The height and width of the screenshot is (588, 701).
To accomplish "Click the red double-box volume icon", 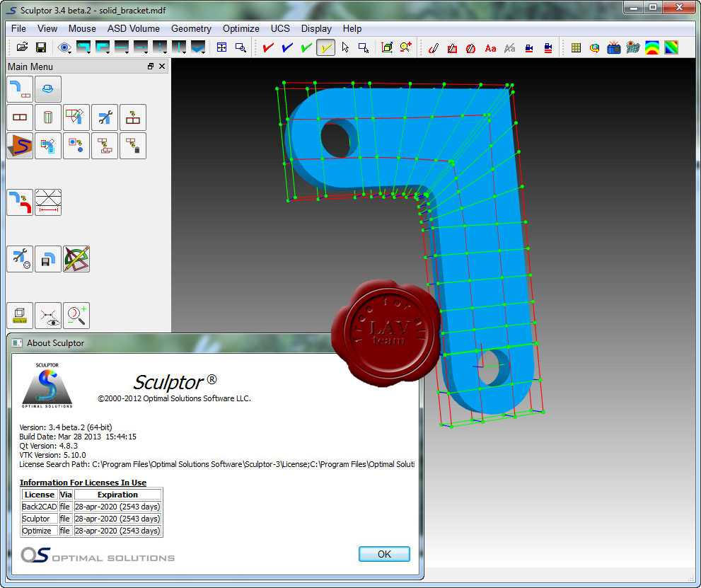I will [x=20, y=117].
